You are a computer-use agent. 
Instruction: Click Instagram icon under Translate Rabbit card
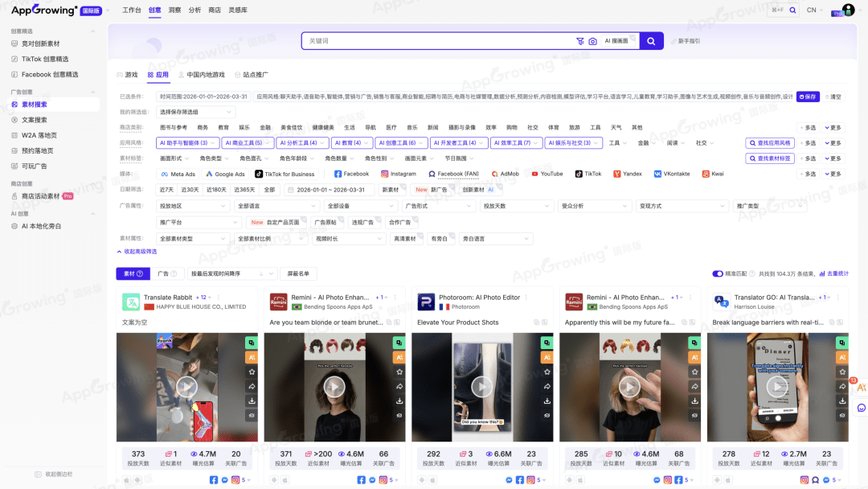click(235, 480)
